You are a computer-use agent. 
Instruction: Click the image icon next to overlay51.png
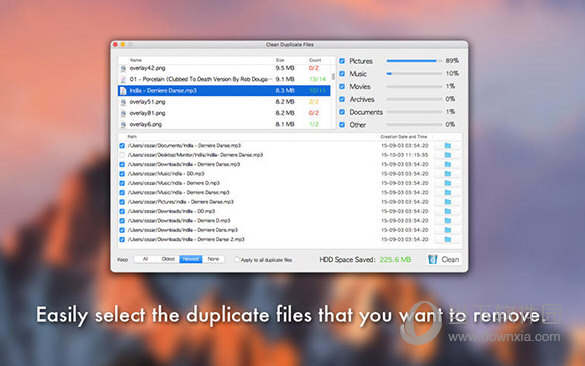[123, 102]
